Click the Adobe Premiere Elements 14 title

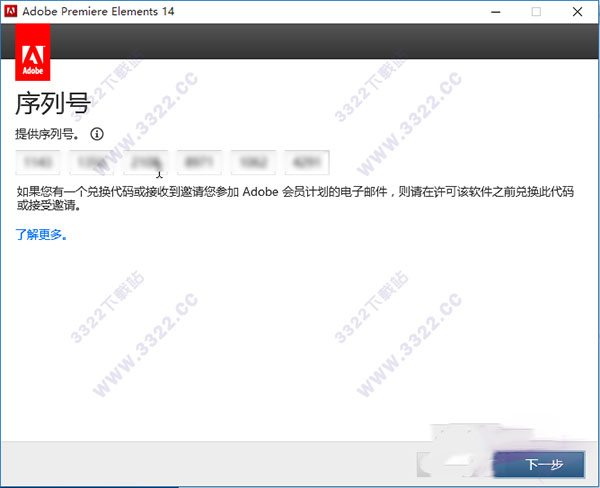98,11
